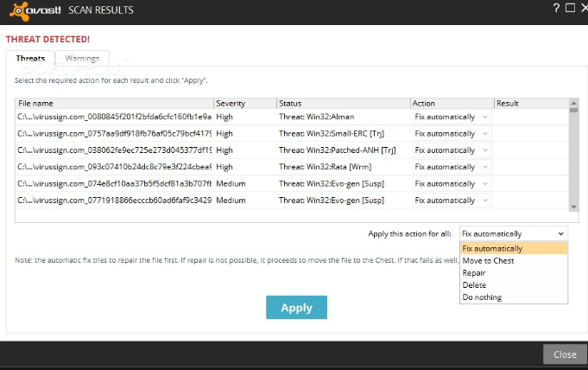Click the Result column header

click(531, 103)
